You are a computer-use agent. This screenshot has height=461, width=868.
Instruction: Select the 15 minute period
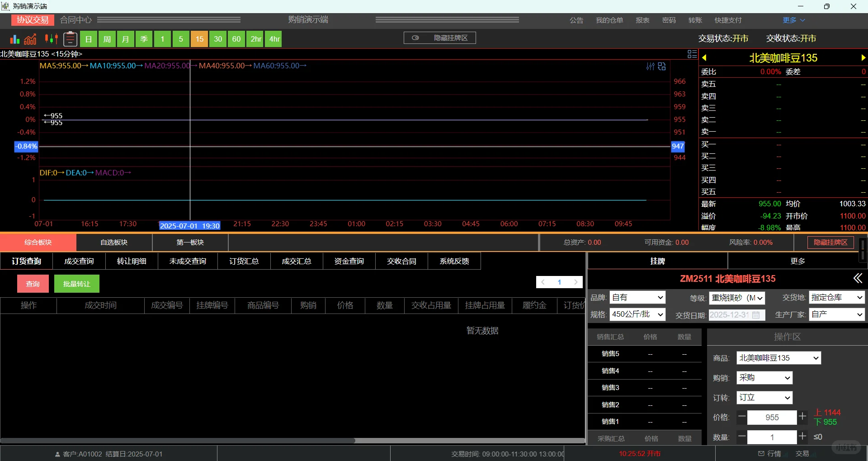tap(199, 39)
